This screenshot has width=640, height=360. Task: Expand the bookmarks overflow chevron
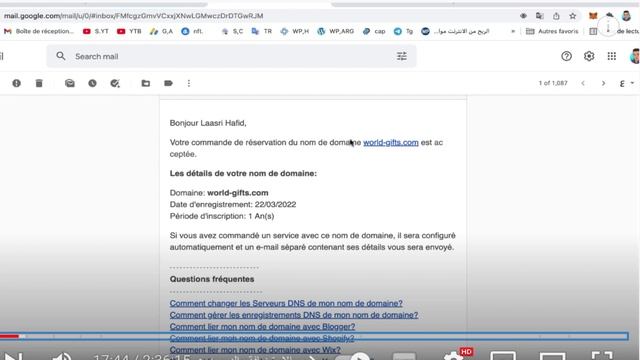pos(513,31)
